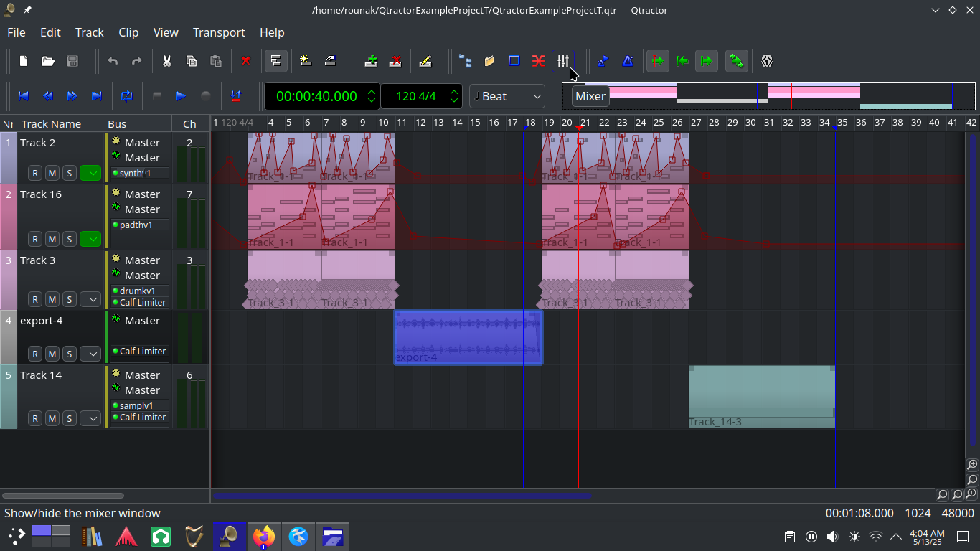Open the Beat snap dropdown
980x551 pixels.
507,96
